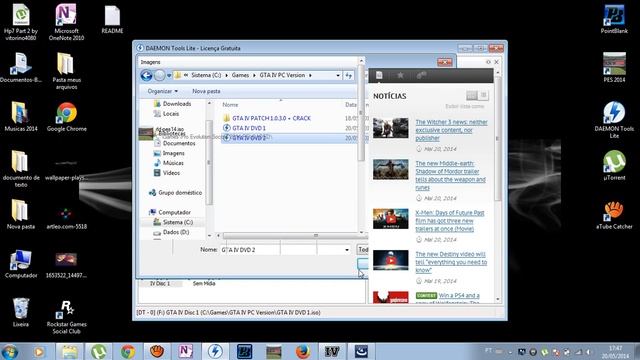
Task: Select the README file on desktop
Action: click(x=112, y=18)
